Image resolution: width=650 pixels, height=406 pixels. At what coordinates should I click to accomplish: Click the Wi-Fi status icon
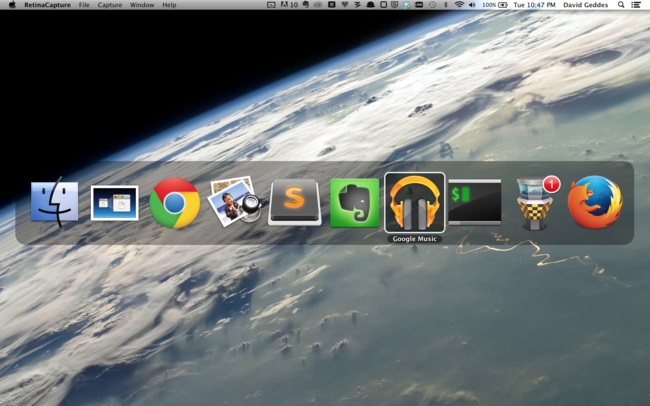[459, 5]
